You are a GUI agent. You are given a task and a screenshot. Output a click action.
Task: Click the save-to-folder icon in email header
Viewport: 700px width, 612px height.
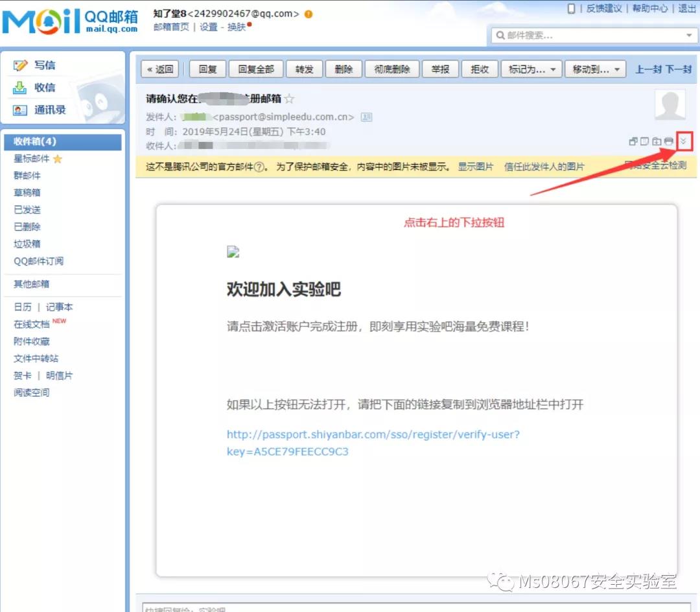tap(657, 142)
